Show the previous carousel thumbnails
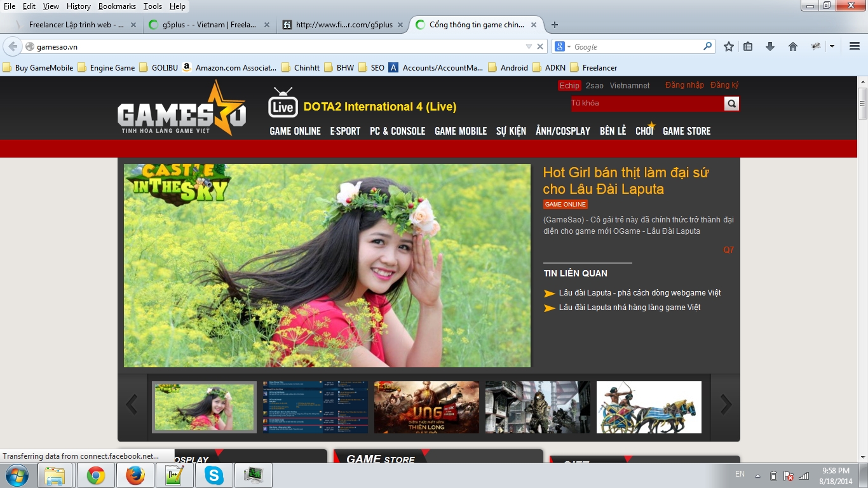This screenshot has height=488, width=868. pos(132,404)
